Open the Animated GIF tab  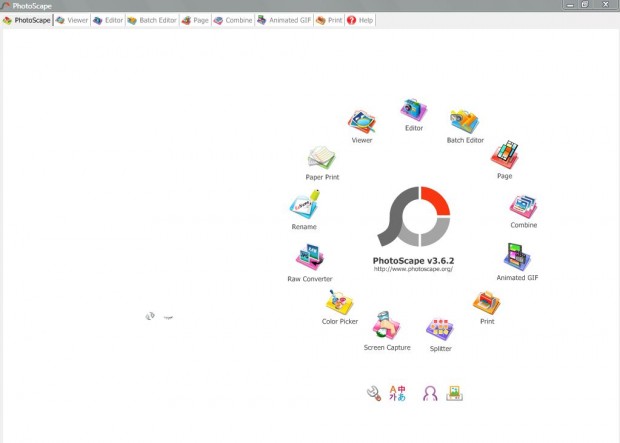(x=284, y=20)
